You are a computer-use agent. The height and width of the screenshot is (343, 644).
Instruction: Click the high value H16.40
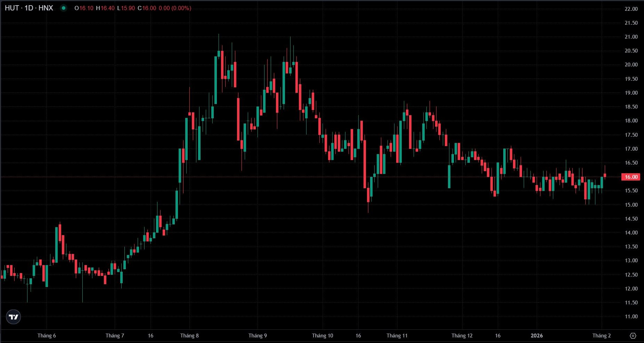105,8
